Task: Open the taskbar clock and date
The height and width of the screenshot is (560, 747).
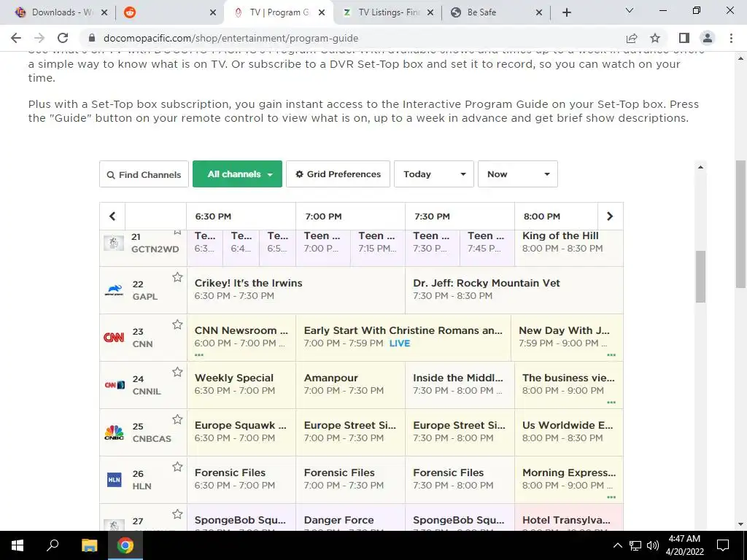Action: point(684,545)
